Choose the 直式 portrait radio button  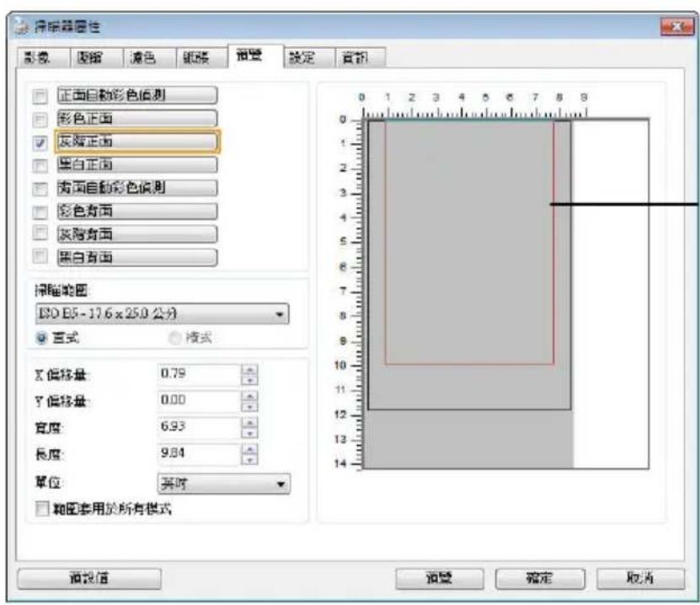pyautogui.click(x=41, y=338)
